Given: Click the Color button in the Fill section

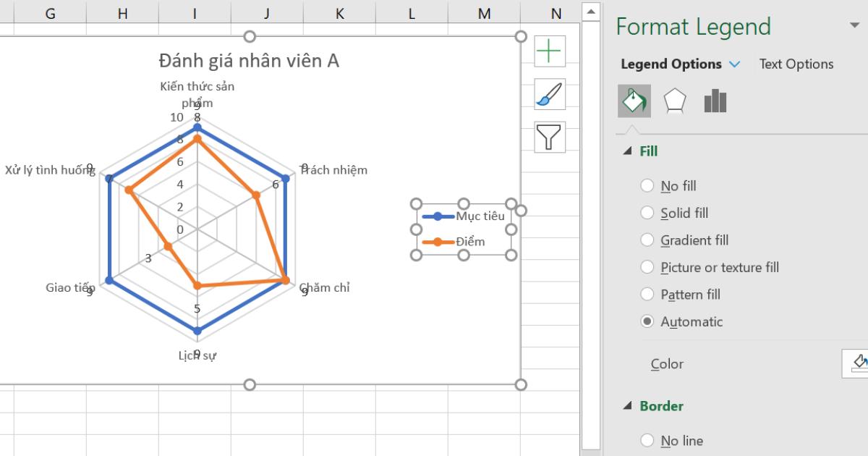Looking at the screenshot, I should click(665, 363).
